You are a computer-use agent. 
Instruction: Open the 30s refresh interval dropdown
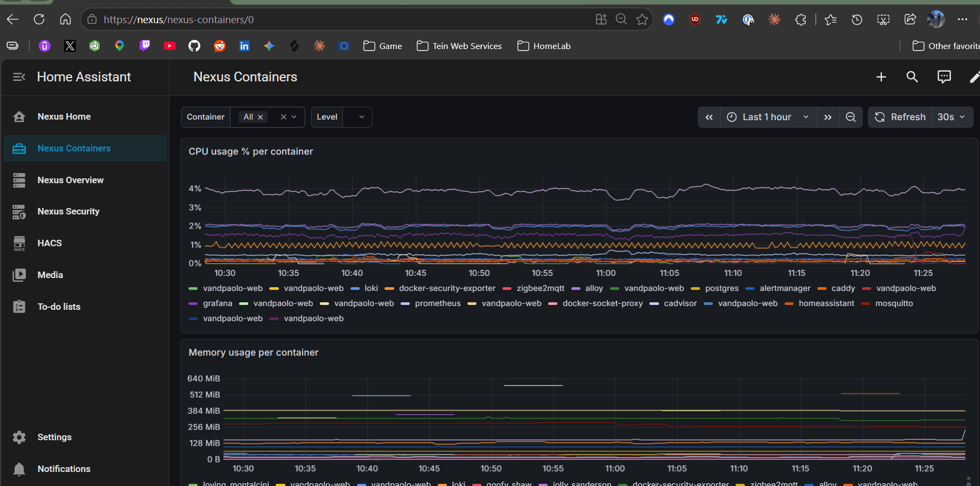951,117
